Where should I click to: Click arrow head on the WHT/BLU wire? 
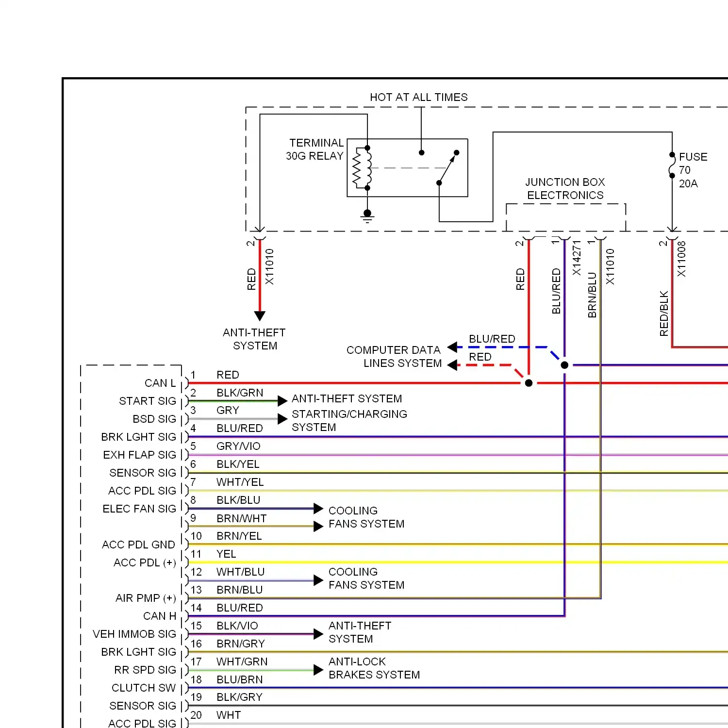pos(318,580)
